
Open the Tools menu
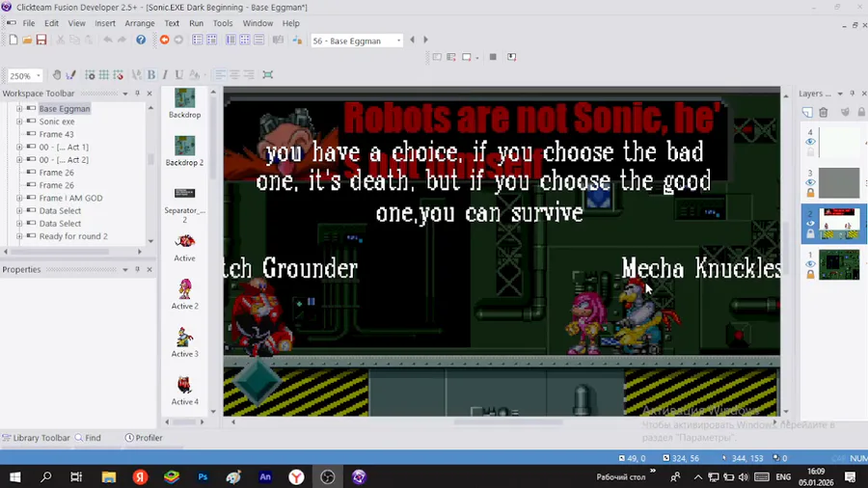point(223,23)
